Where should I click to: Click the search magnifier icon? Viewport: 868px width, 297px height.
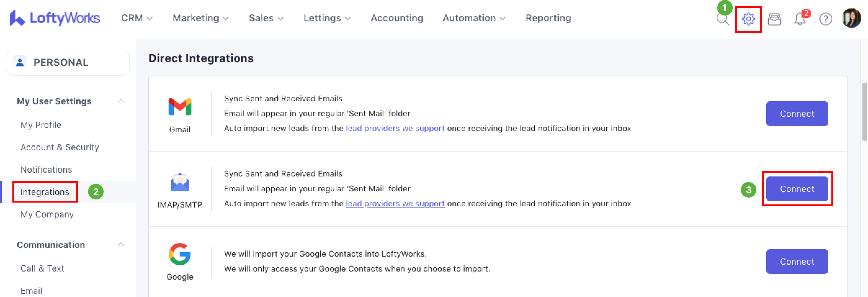point(722,19)
